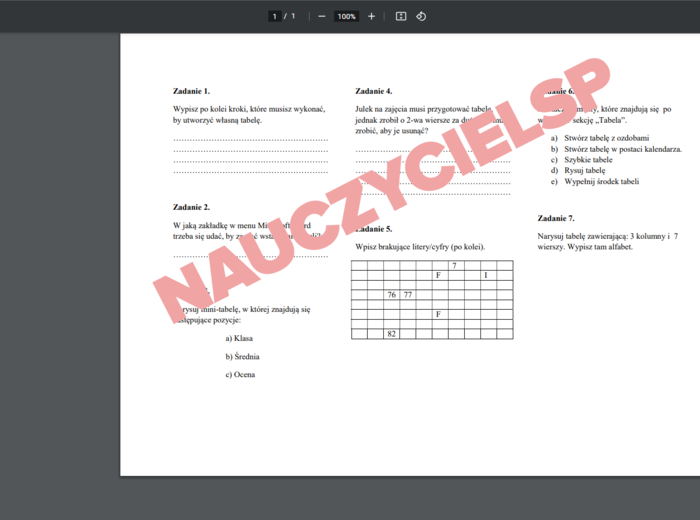Select the current page number field
This screenshot has width=700, height=520.
click(x=274, y=16)
